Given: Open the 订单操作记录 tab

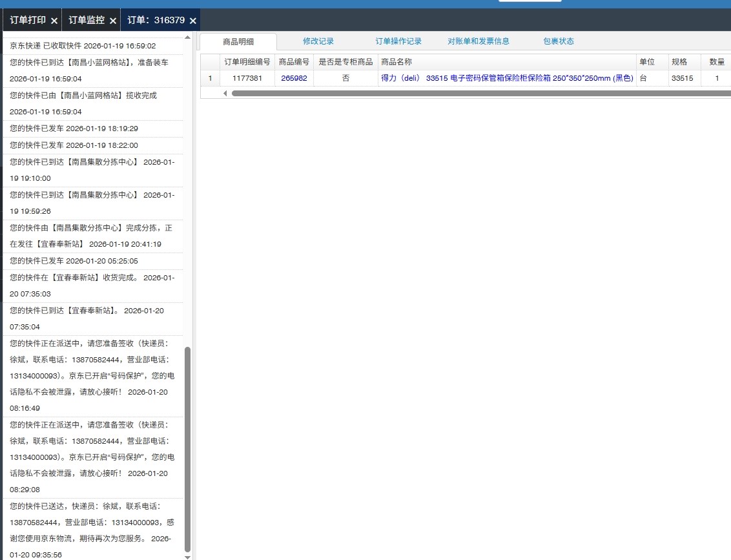Looking at the screenshot, I should [x=398, y=41].
